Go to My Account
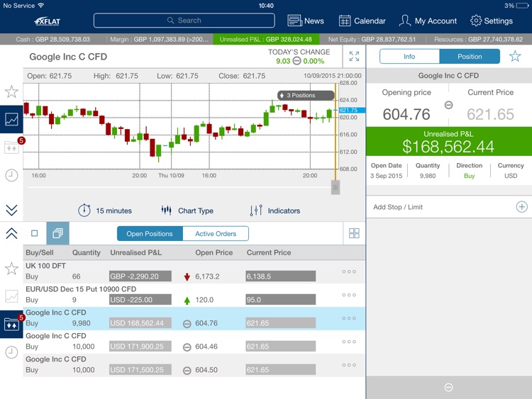 coord(428,21)
